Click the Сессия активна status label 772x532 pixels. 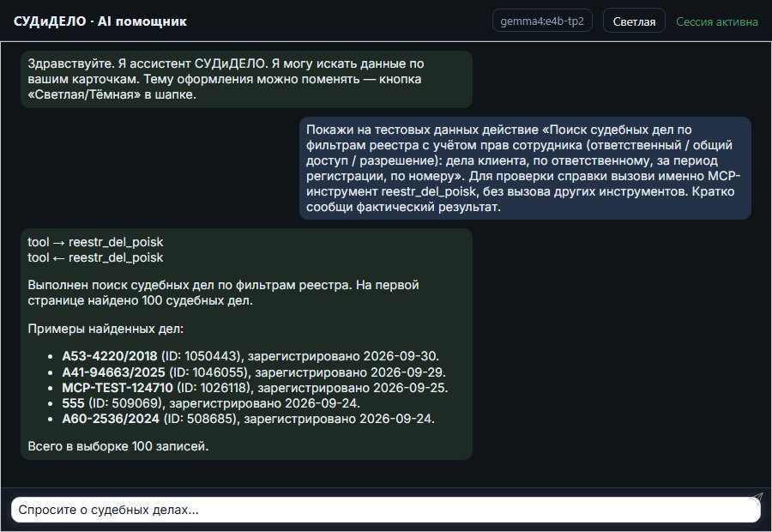coord(717,21)
